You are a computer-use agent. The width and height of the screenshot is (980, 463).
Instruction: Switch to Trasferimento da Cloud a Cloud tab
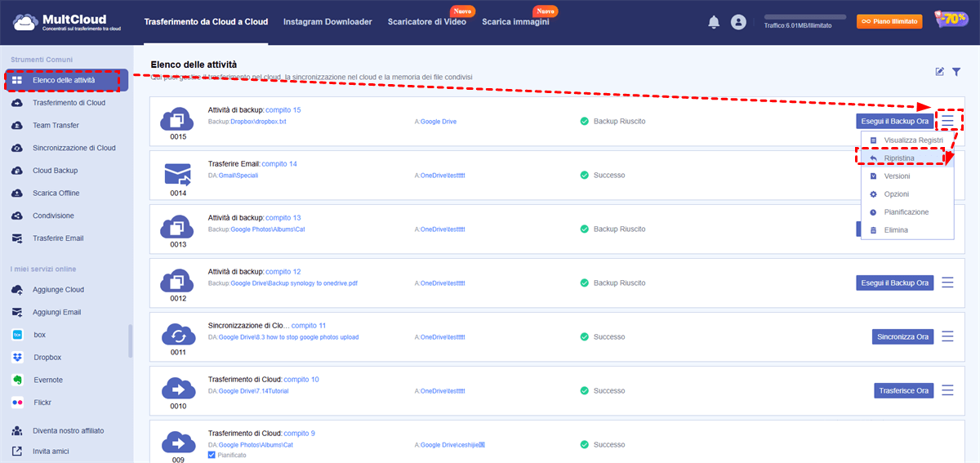point(205,22)
